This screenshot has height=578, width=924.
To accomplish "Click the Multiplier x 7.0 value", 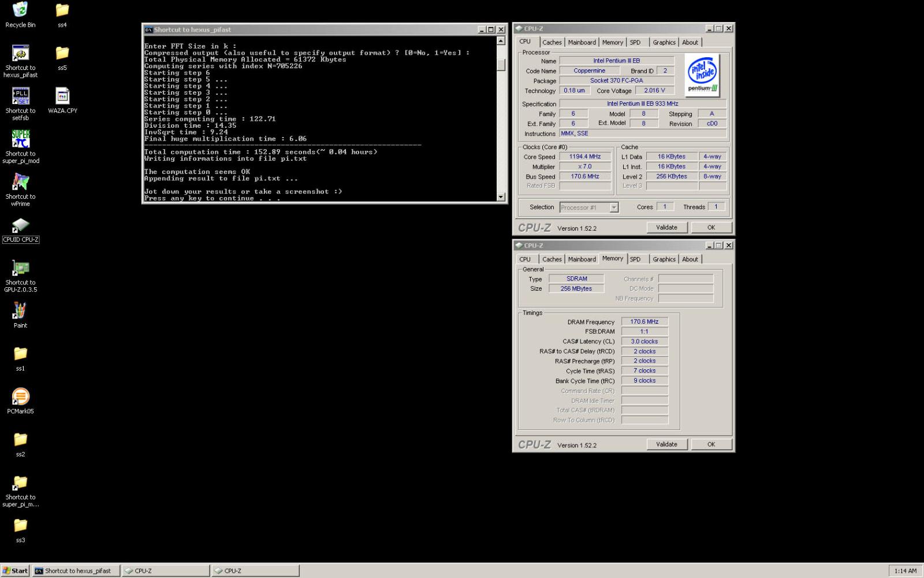I will [x=585, y=166].
